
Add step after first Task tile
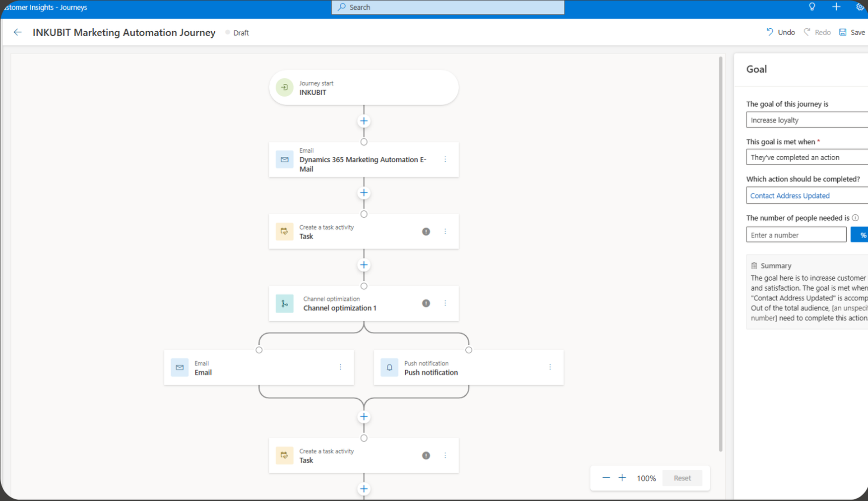pyautogui.click(x=364, y=265)
